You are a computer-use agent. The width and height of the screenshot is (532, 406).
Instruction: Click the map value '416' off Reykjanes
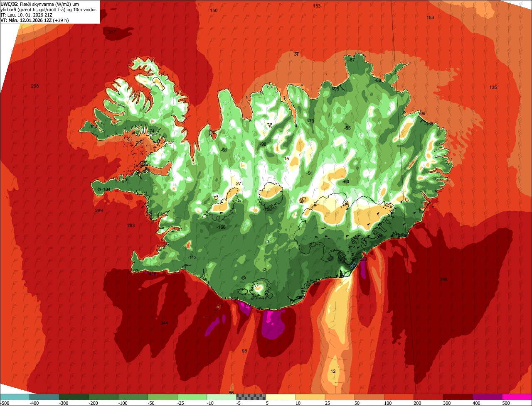point(153,274)
